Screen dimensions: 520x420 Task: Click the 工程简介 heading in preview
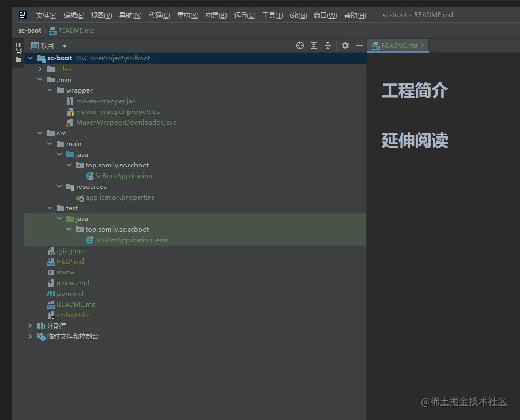[x=415, y=91]
